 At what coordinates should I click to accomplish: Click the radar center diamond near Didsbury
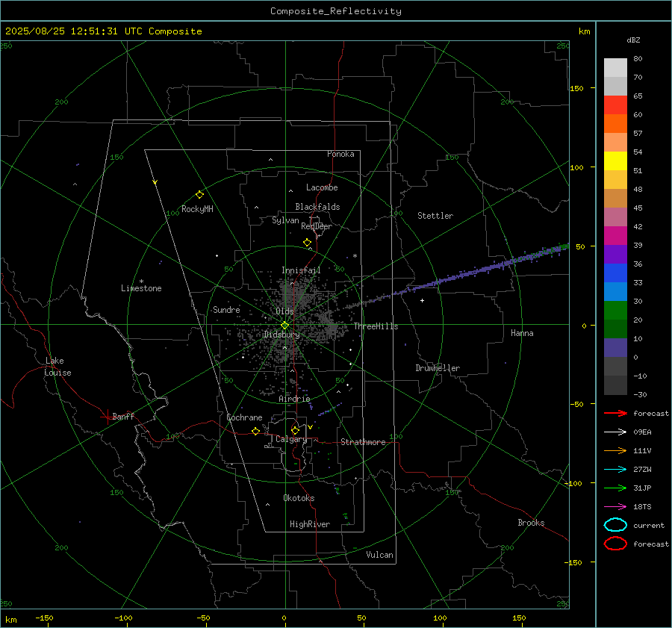[284, 326]
